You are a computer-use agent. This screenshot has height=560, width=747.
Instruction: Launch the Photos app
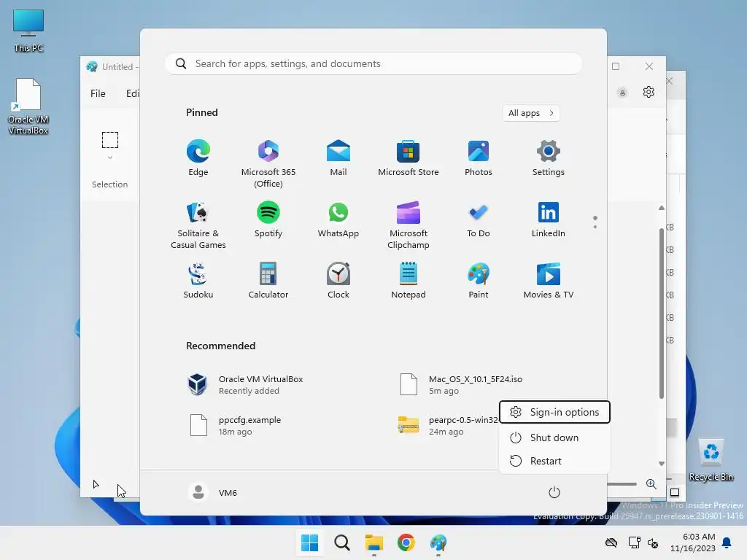coord(479,158)
